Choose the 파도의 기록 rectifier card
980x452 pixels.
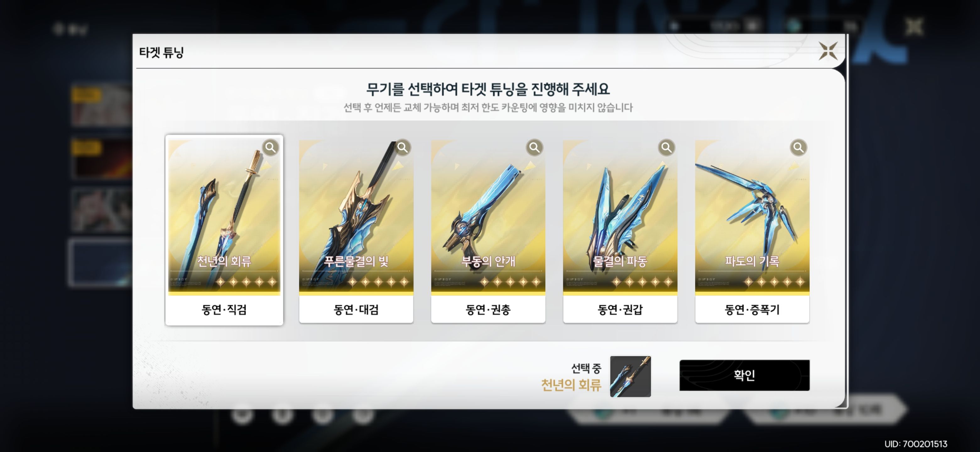tap(752, 231)
